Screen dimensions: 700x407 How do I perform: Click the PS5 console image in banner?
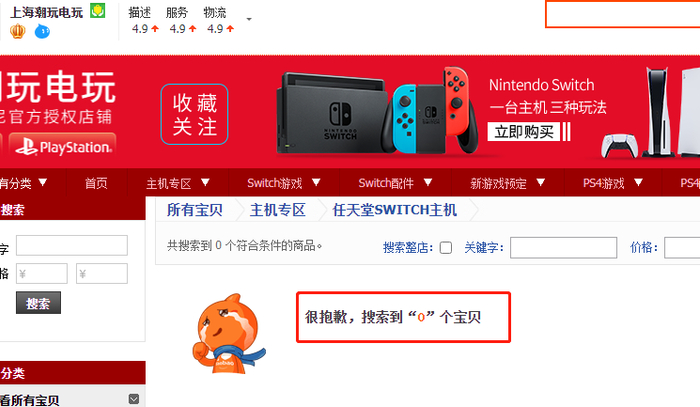tap(651, 112)
